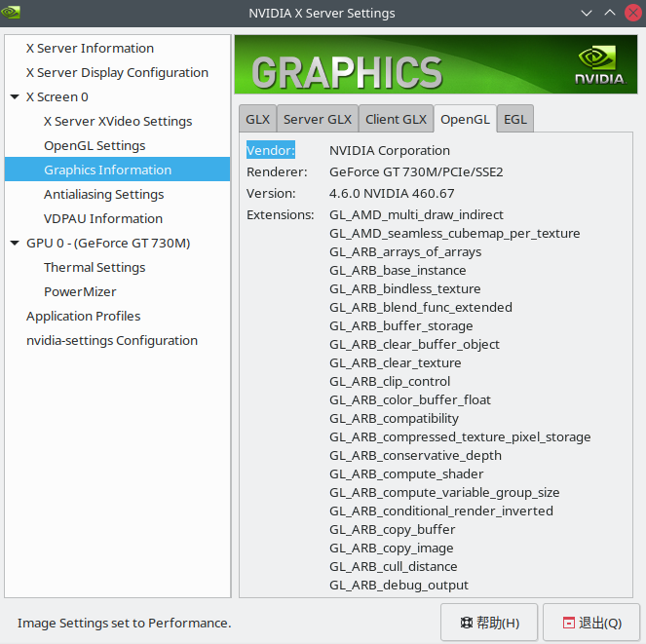Click GeForce GT 730M/PCIe/SSE2 renderer value
This screenshot has height=644, width=646.
[416, 171]
